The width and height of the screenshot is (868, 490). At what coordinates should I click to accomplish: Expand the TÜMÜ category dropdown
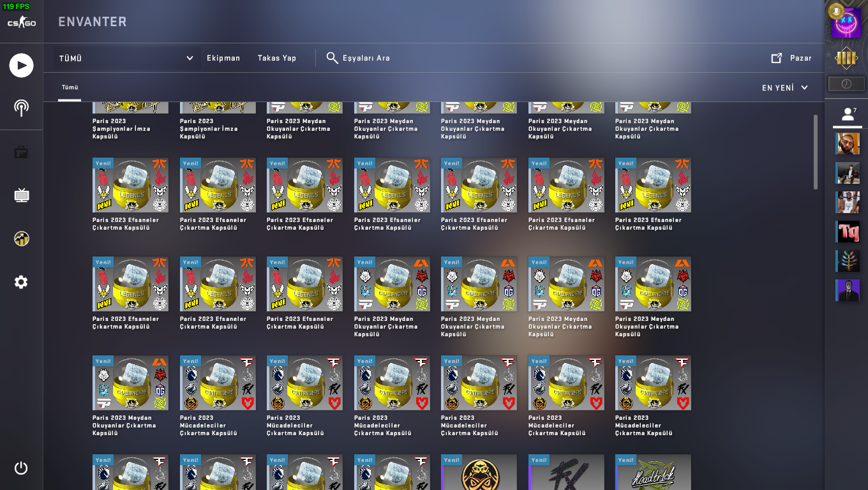tap(127, 58)
